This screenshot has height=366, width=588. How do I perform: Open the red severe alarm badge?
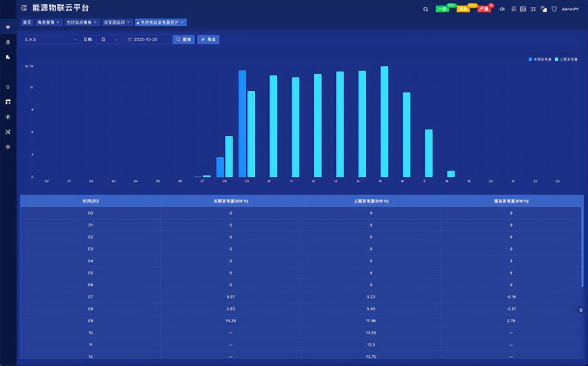[x=484, y=8]
